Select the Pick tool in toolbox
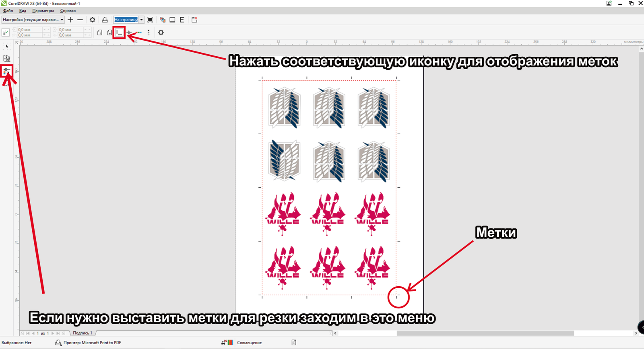The height and width of the screenshot is (349, 644). [6, 46]
